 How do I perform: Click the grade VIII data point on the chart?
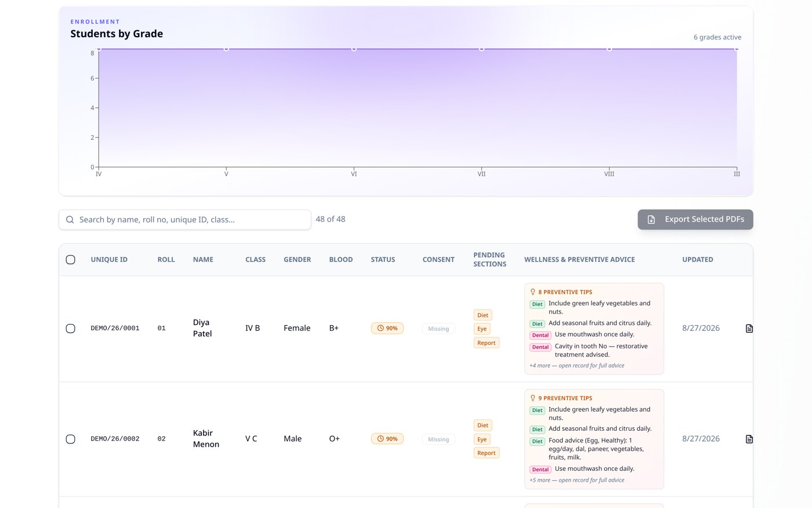609,49
